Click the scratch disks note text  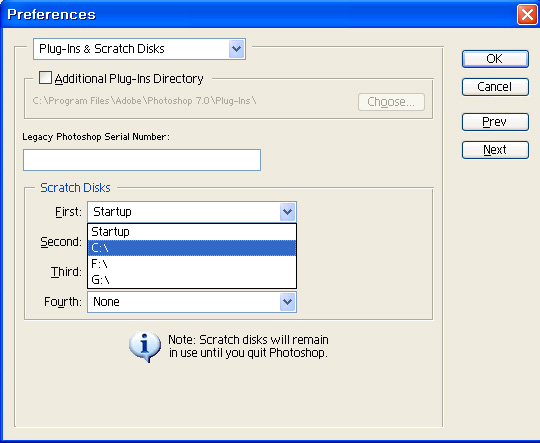(x=248, y=347)
